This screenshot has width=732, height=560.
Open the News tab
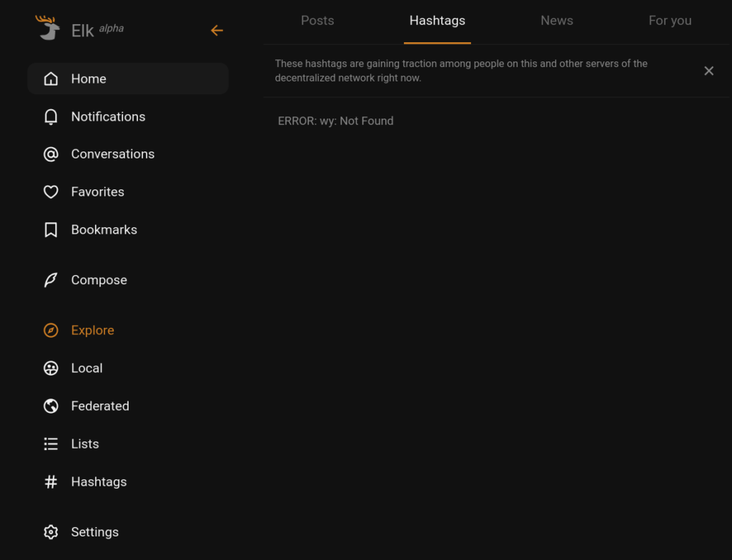pyautogui.click(x=556, y=21)
